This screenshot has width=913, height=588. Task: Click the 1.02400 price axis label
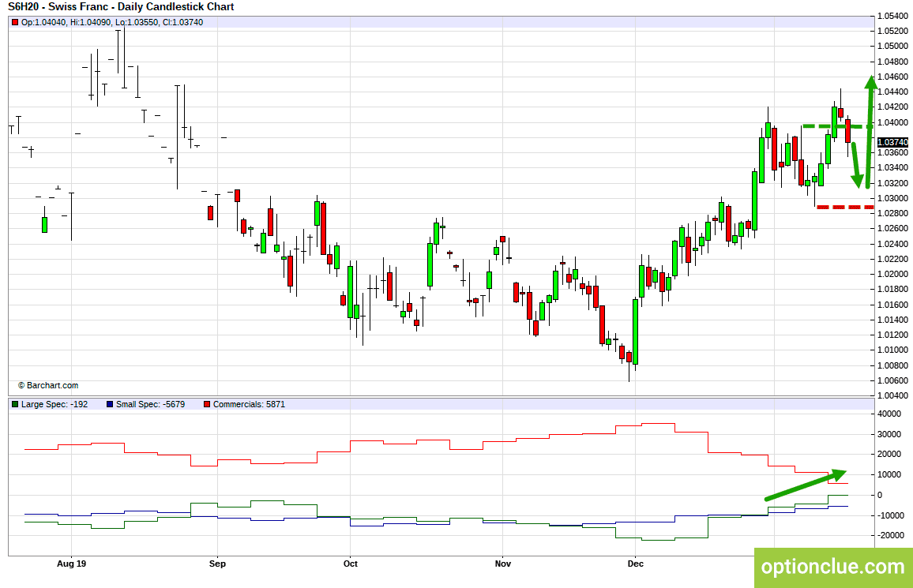pos(892,244)
